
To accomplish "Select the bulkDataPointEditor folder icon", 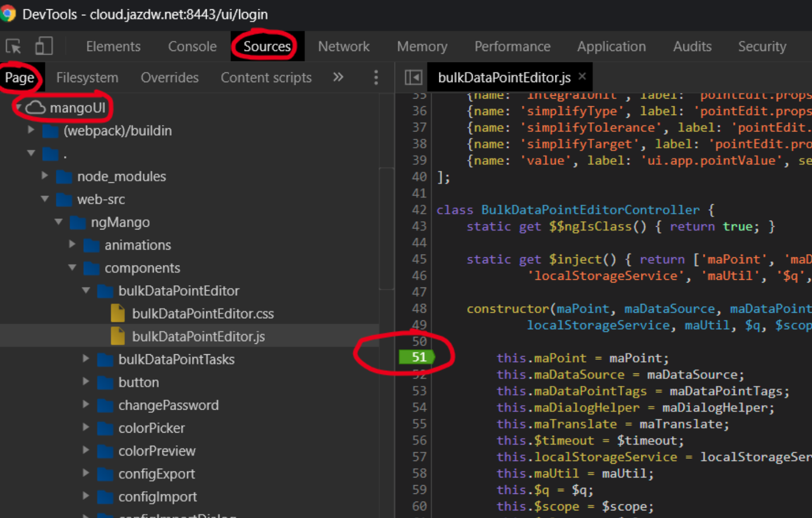I will pyautogui.click(x=105, y=291).
